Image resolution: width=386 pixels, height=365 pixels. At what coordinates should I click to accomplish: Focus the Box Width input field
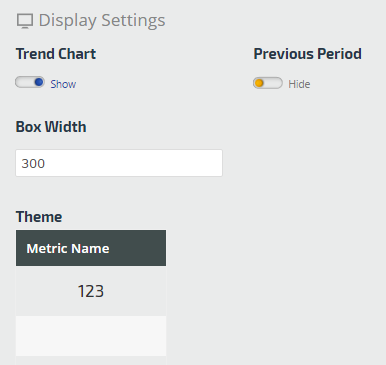119,163
